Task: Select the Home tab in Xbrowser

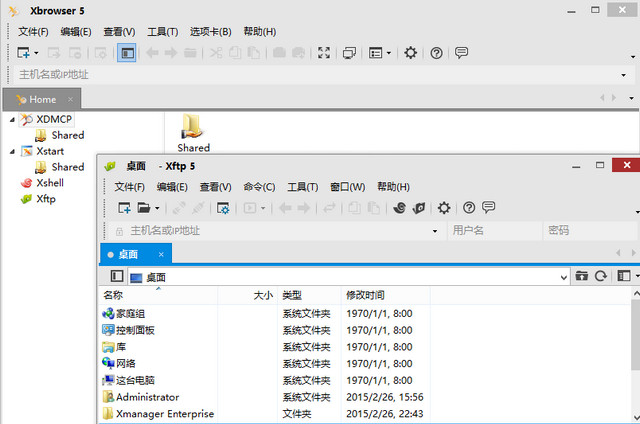Action: [x=42, y=100]
